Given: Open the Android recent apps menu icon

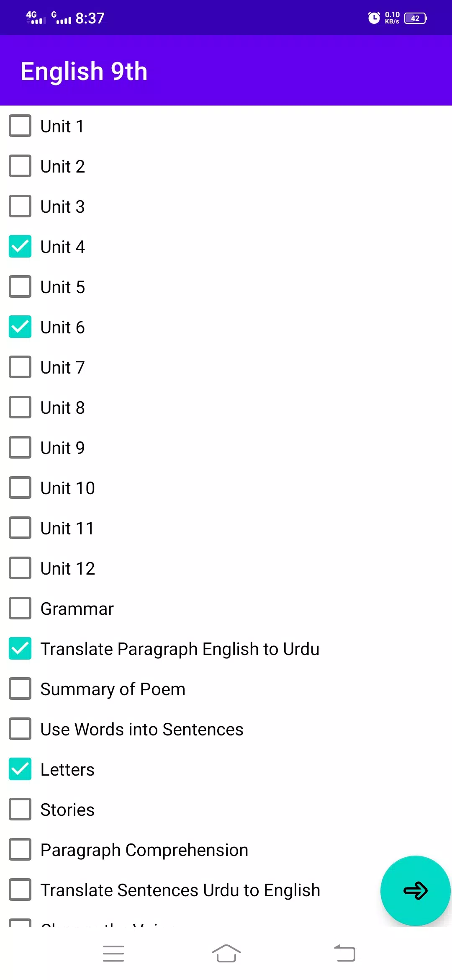Looking at the screenshot, I should [113, 954].
